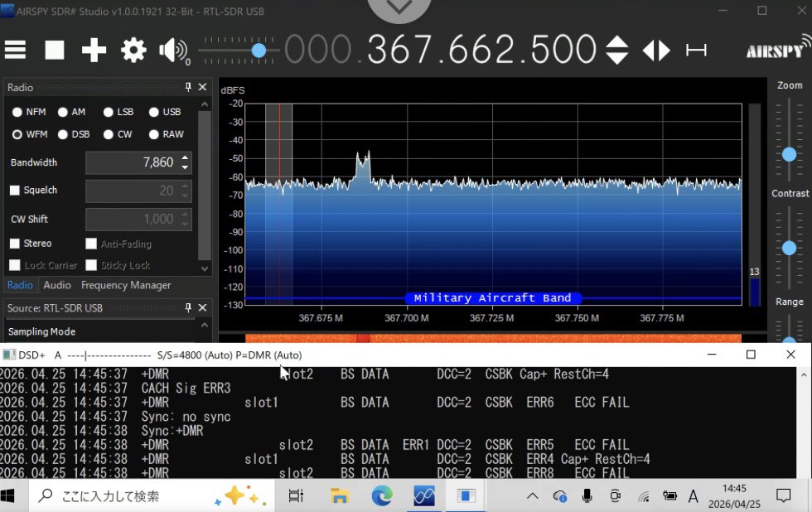This screenshot has height=512, width=812.
Task: Click the DSD+ window icon
Action: click(x=8, y=355)
